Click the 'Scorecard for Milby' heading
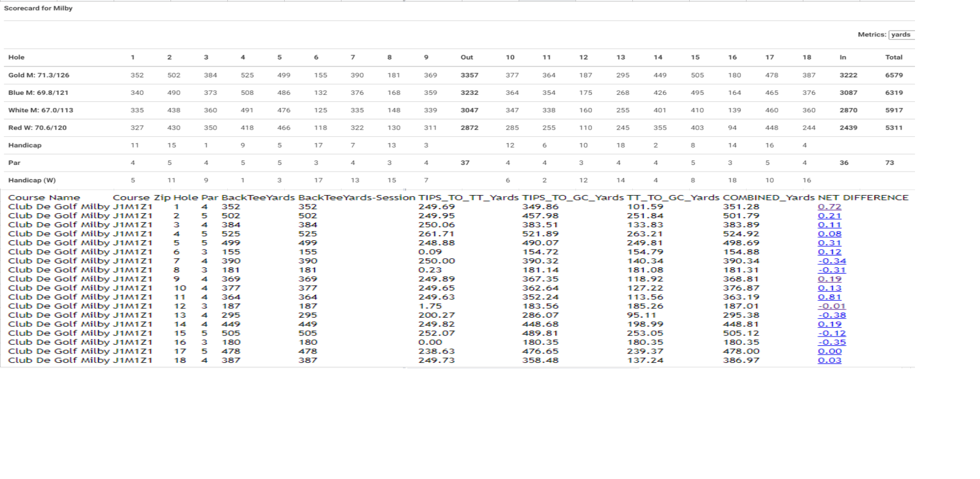The height and width of the screenshot is (479, 980). (x=38, y=8)
